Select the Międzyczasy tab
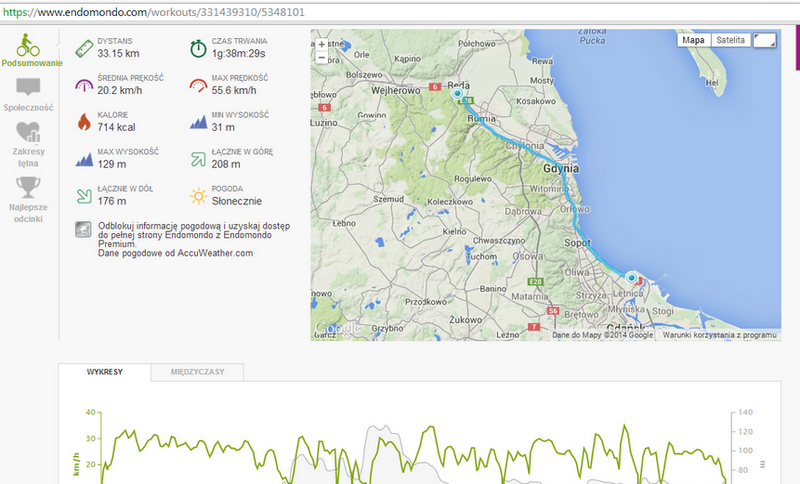 click(x=197, y=372)
